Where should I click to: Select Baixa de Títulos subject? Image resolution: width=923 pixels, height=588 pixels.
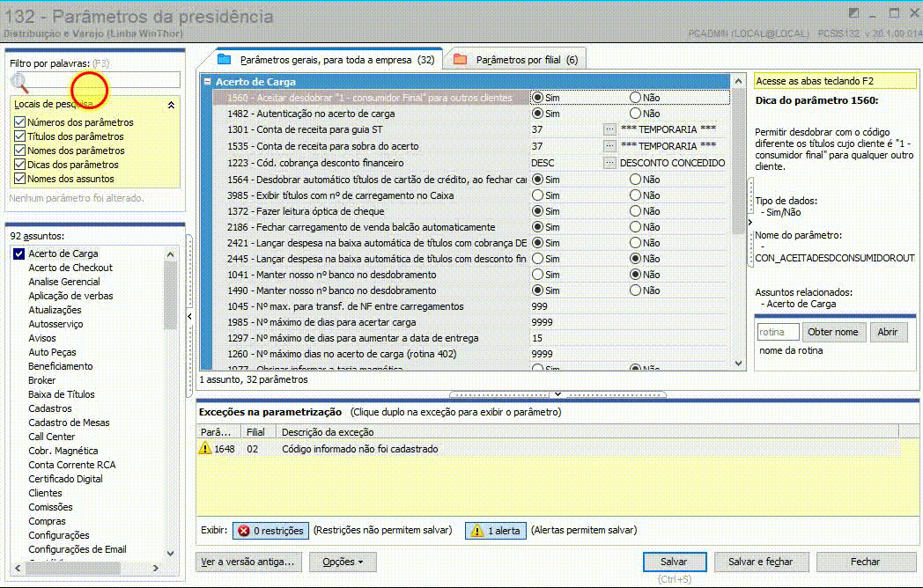62,394
